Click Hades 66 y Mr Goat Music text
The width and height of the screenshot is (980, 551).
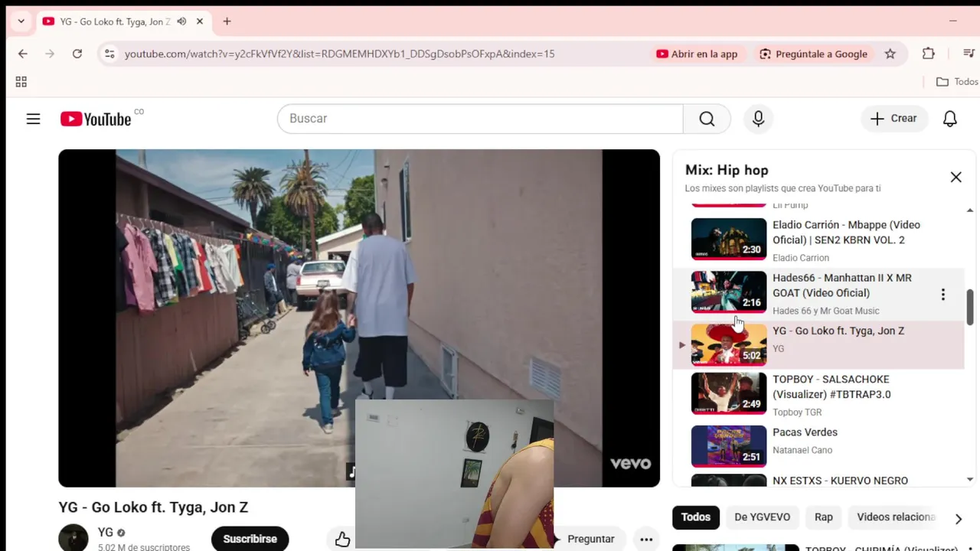tap(825, 311)
